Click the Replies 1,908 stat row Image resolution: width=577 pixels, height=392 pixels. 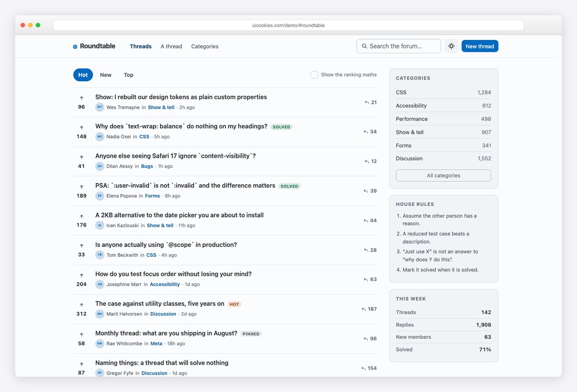coord(443,325)
